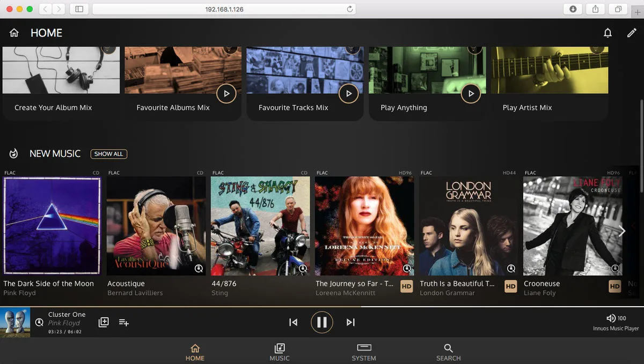Open the Play Artist Mix card
This screenshot has width=644, height=364.
[550, 83]
